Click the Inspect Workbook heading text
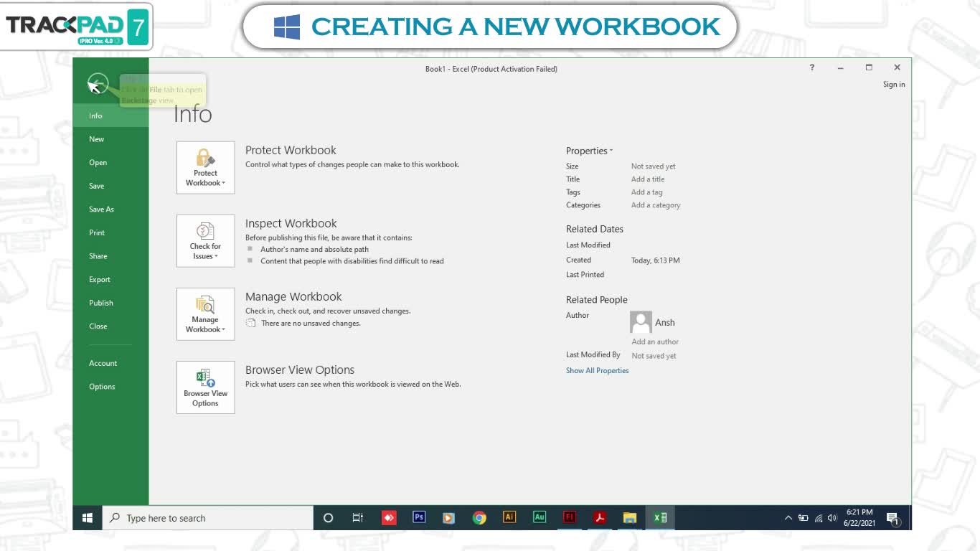 point(291,223)
